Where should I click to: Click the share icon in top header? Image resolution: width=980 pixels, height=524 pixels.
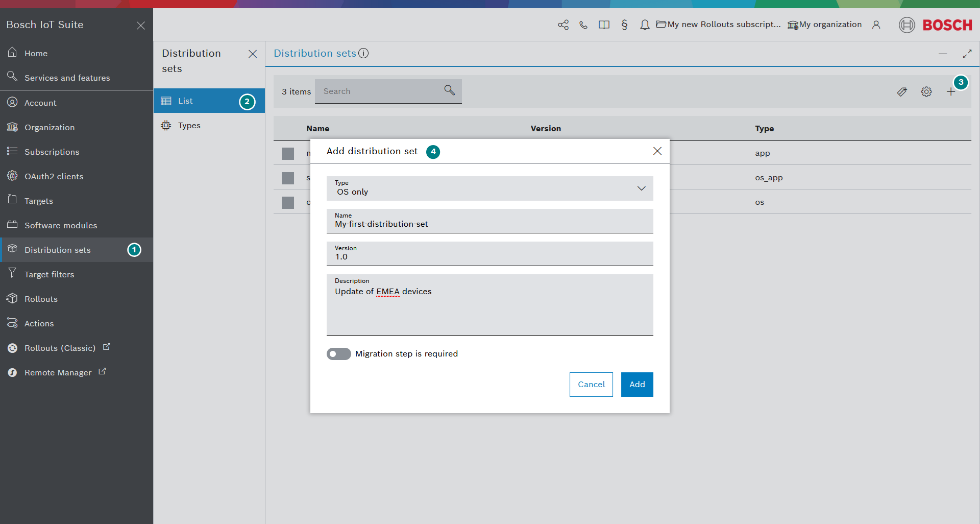pyautogui.click(x=563, y=25)
